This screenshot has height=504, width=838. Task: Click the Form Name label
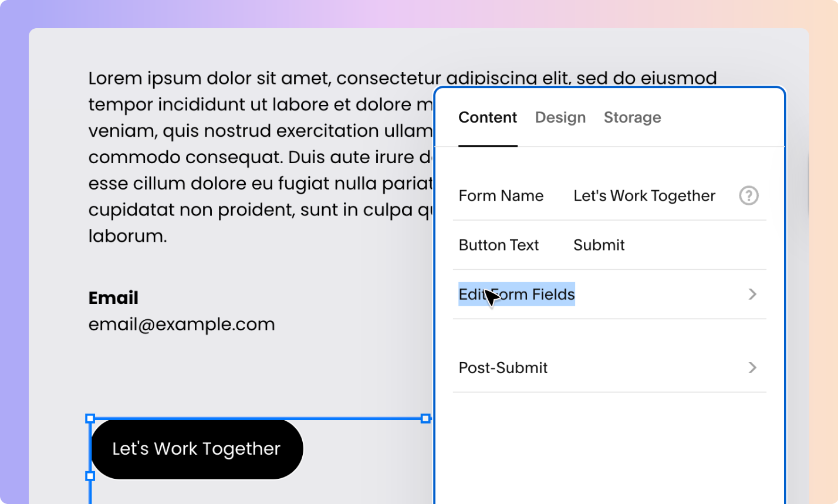501,196
